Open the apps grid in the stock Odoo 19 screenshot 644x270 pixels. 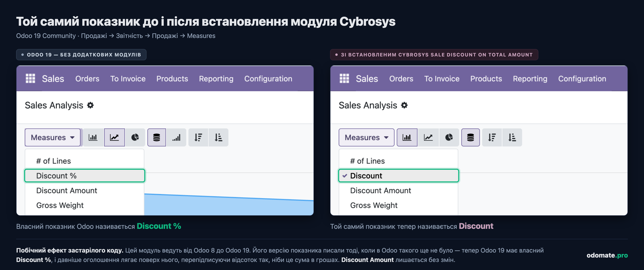tap(31, 79)
